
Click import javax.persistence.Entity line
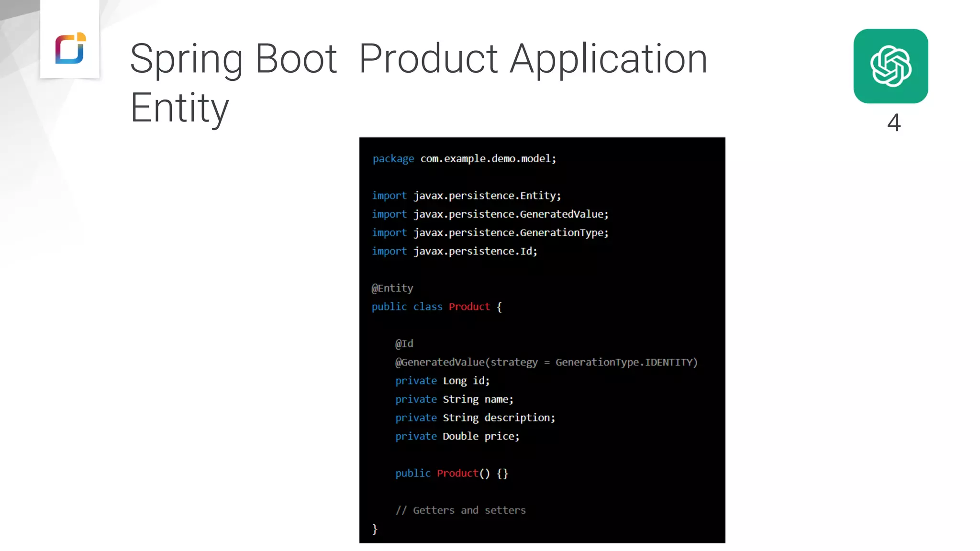point(466,196)
